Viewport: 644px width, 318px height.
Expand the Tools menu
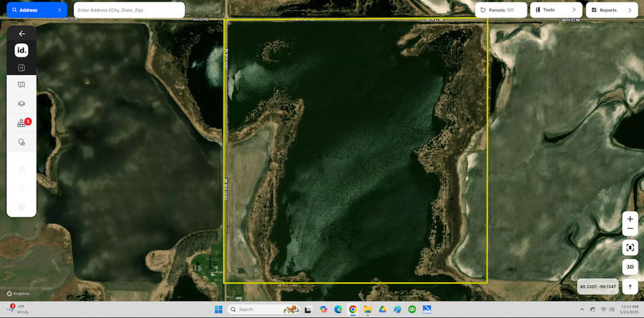pyautogui.click(x=556, y=10)
